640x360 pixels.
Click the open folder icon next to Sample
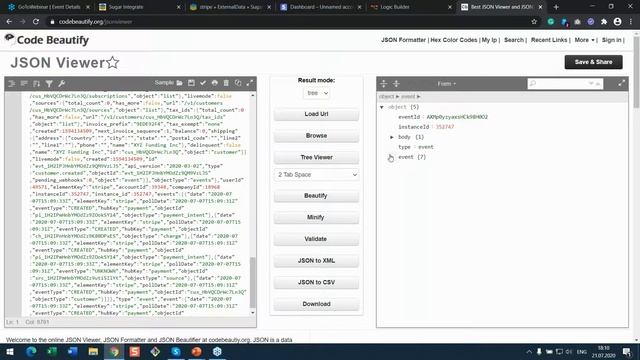coord(180,83)
